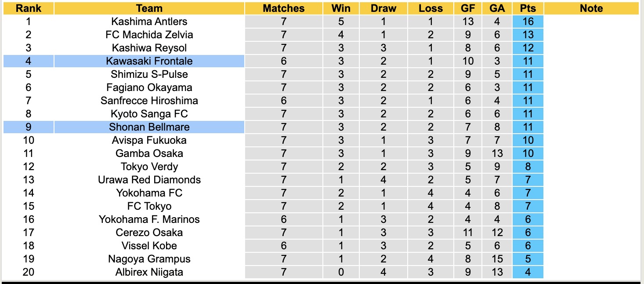Click Gamba Osaka team name
Screen dimensions: 644x284
pos(149,153)
